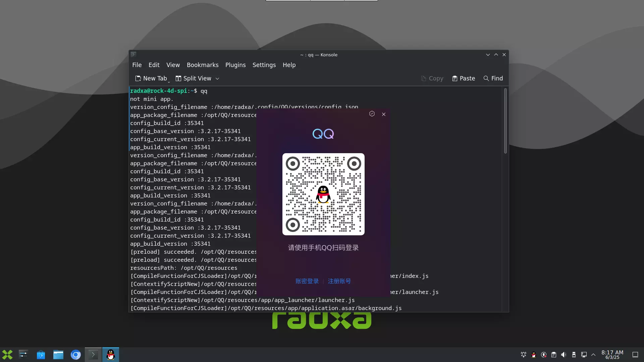The height and width of the screenshot is (362, 644).
Task: Open the software updates tray icon
Action: [x=544, y=355]
